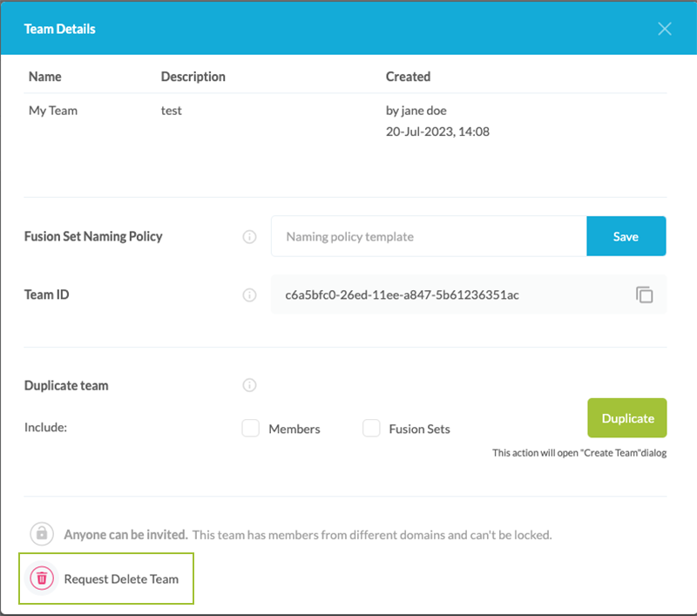Click the Name column header

click(x=45, y=77)
